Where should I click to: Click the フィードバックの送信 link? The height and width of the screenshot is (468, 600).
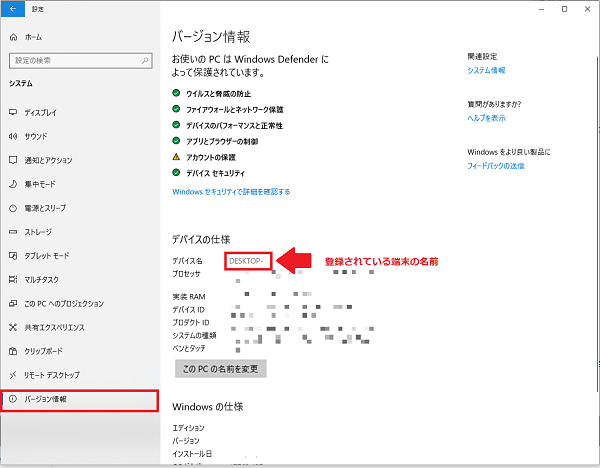click(496, 166)
